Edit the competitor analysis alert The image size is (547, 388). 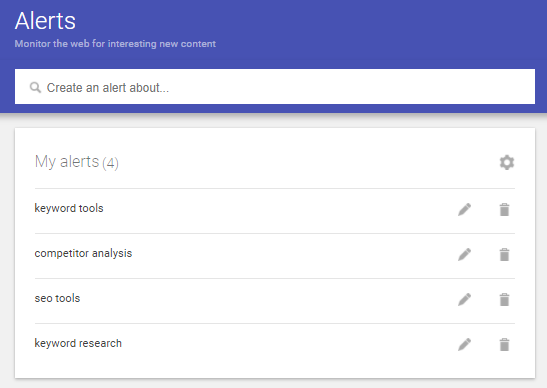pyautogui.click(x=464, y=255)
